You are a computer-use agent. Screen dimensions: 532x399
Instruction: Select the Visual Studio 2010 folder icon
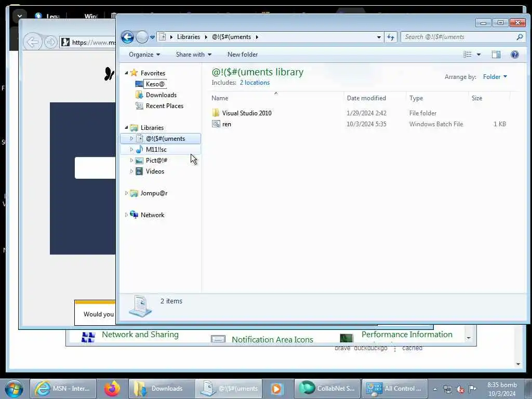coord(216,113)
